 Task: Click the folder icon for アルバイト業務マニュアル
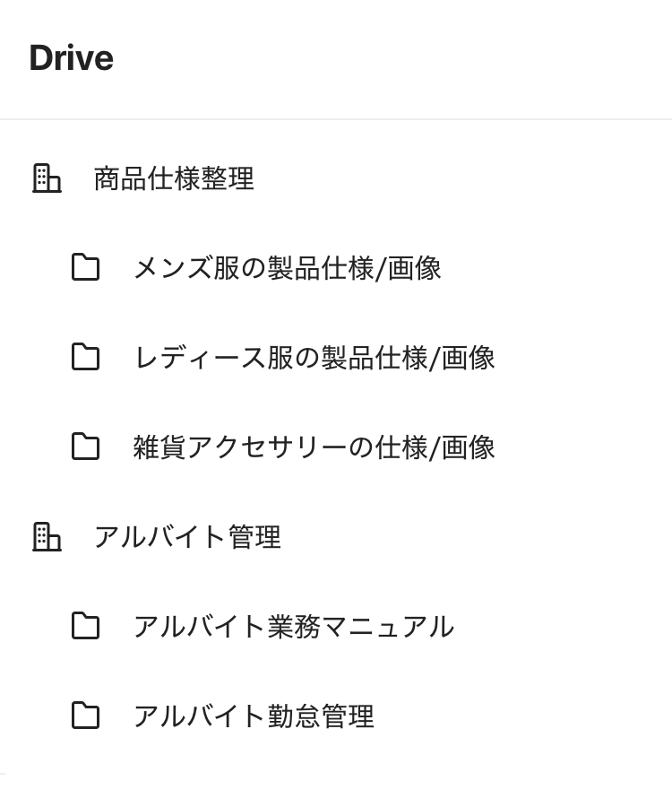click(85, 626)
